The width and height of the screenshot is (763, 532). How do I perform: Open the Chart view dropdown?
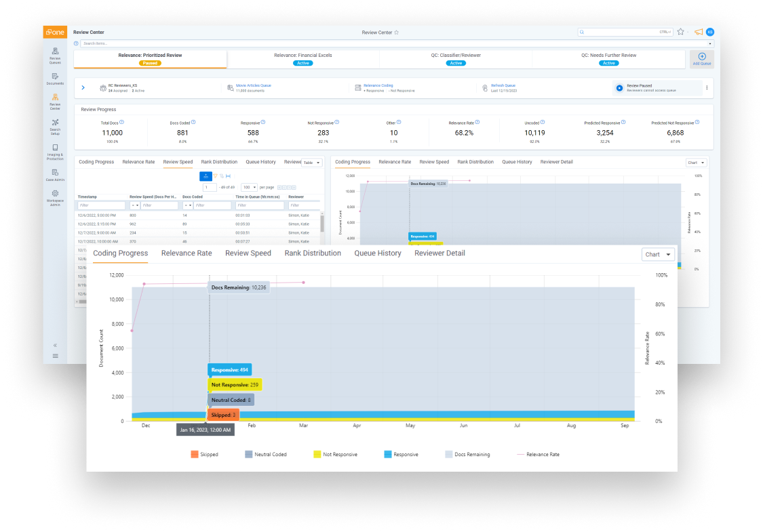[x=657, y=253]
